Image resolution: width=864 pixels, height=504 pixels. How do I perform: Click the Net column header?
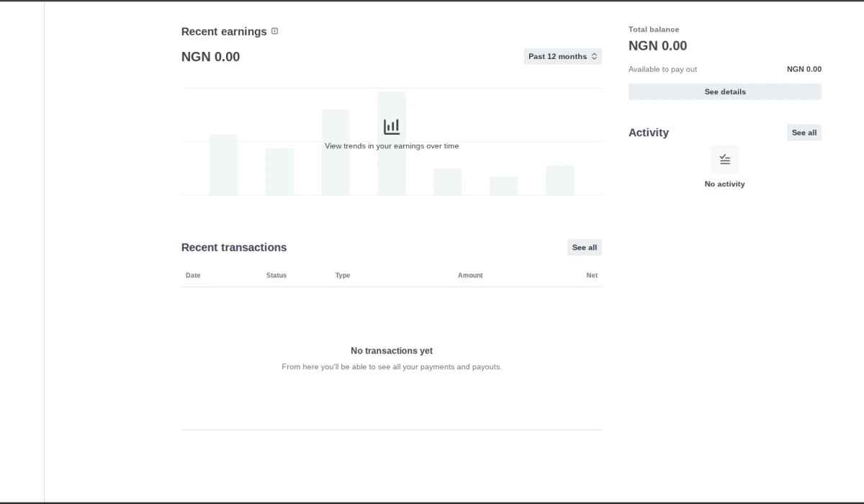click(592, 275)
